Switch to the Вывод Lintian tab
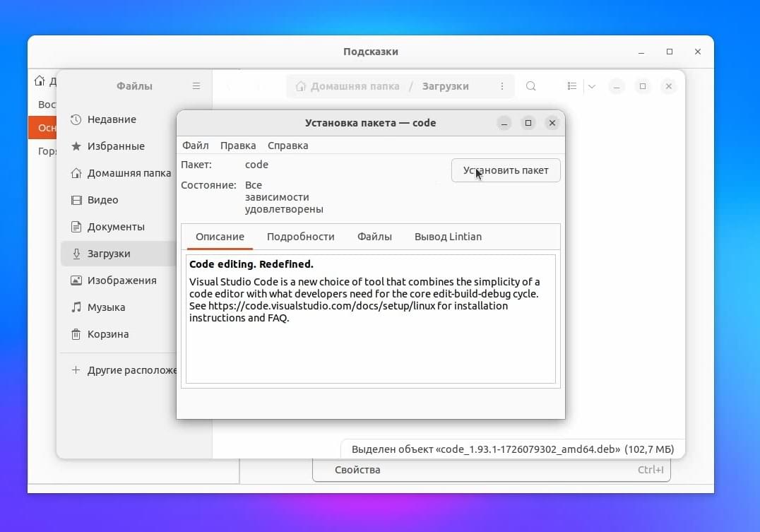Screen dimensions: 760x532 pyautogui.click(x=449, y=237)
